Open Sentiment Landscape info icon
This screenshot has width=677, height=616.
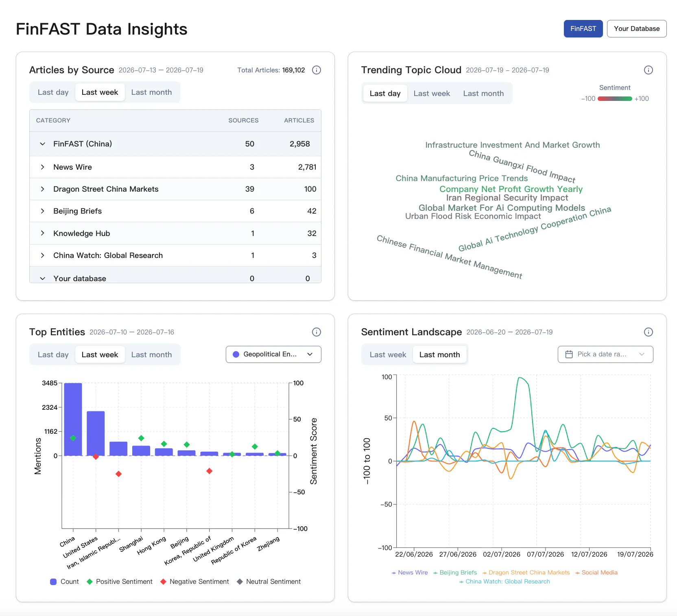(x=649, y=332)
